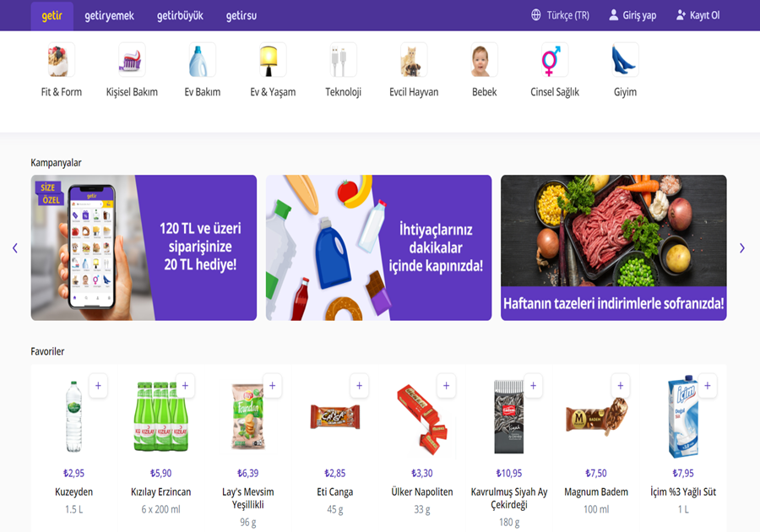The image size is (760, 532).
Task: Click the Bebek baby face icon
Action: click(x=484, y=60)
